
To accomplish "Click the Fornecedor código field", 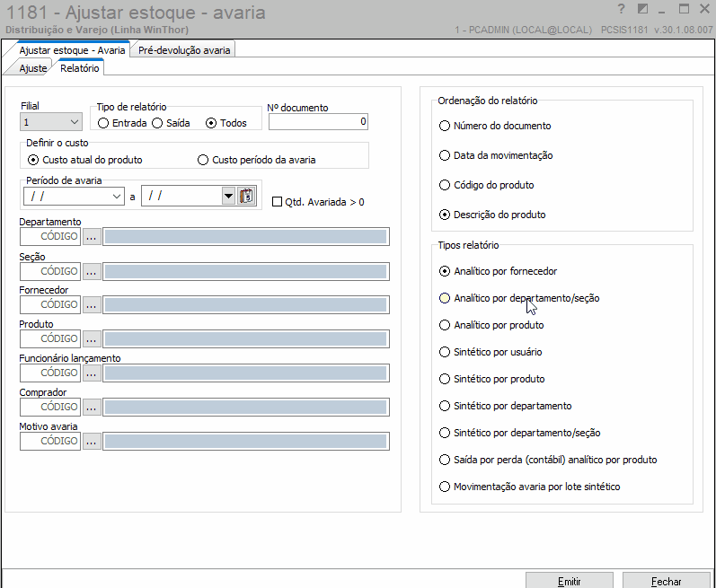I will 50,304.
